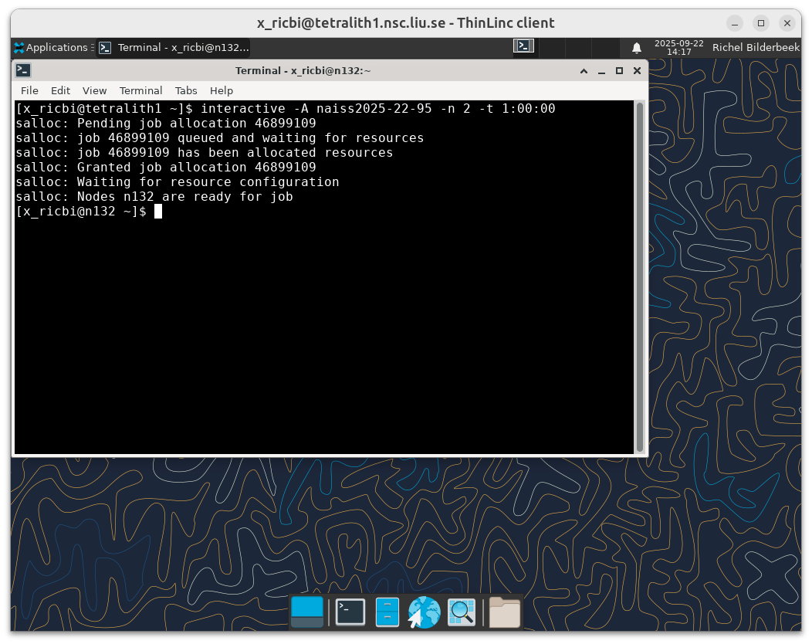Expand the Richel Bilderbeek user menu

(x=755, y=48)
